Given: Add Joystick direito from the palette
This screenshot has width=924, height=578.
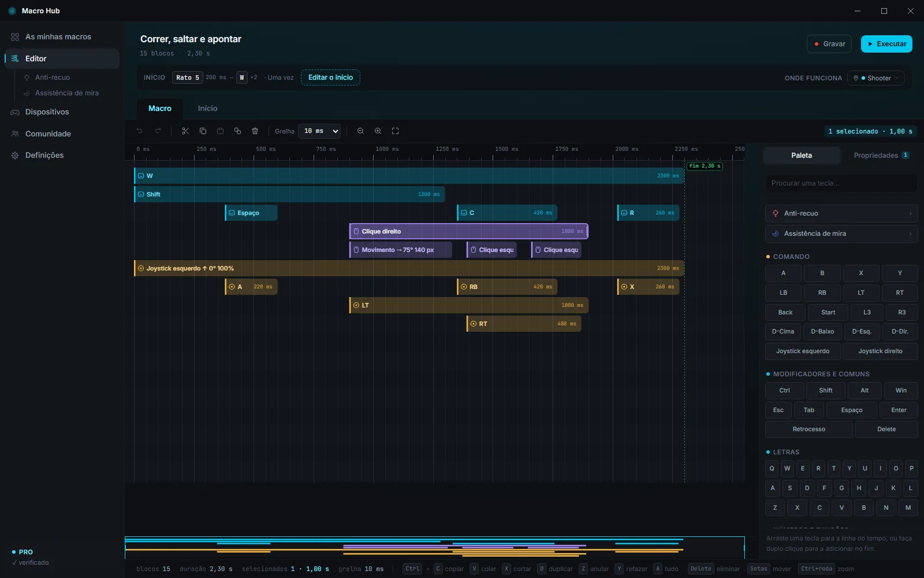Looking at the screenshot, I should point(880,351).
